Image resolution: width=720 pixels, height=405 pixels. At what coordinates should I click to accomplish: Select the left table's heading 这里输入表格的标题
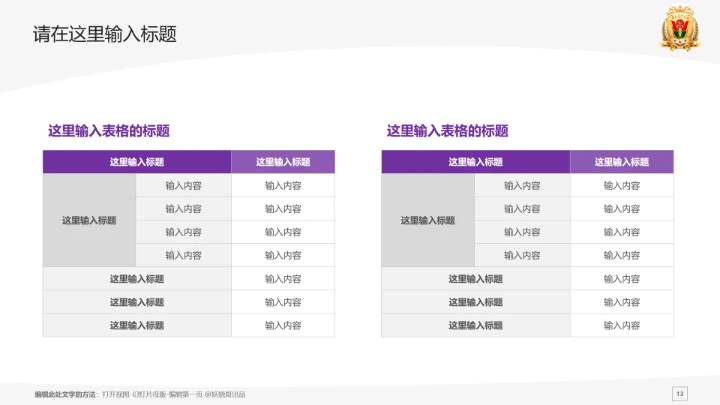[x=109, y=131]
